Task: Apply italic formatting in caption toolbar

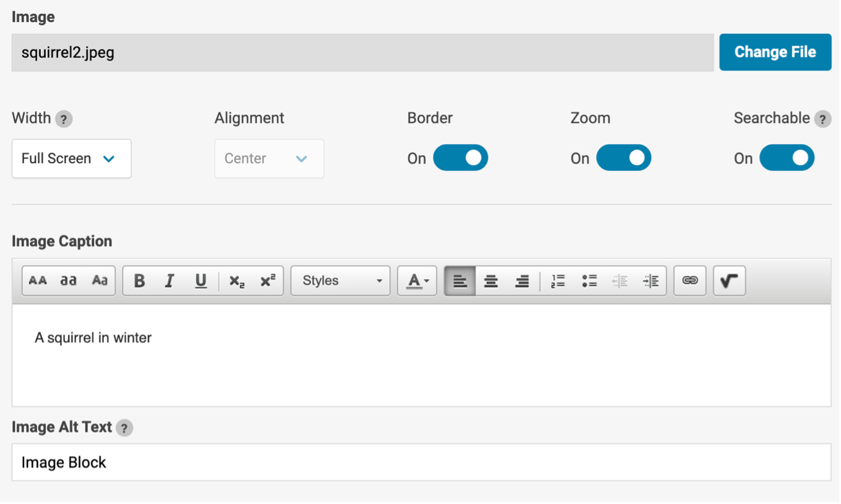Action: point(169,281)
